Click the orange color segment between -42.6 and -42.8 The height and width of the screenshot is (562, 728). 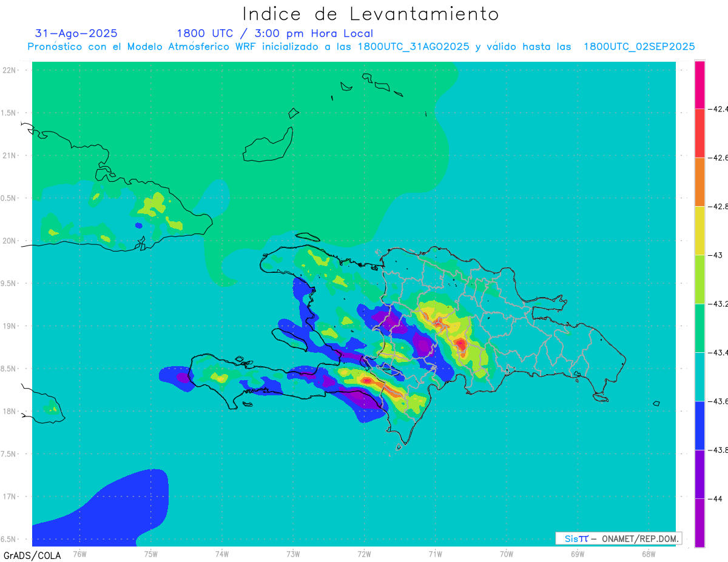[699, 182]
